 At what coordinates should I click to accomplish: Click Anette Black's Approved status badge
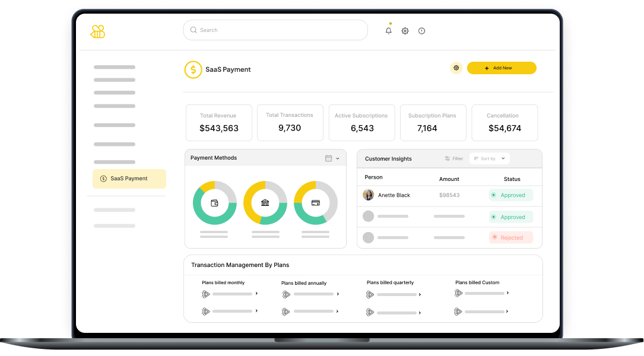click(x=511, y=195)
